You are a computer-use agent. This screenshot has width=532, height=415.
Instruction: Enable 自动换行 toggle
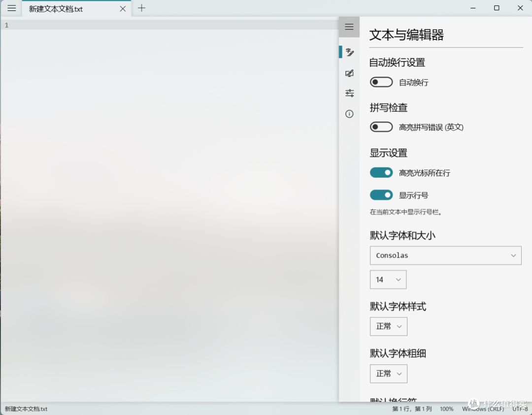click(x=381, y=82)
